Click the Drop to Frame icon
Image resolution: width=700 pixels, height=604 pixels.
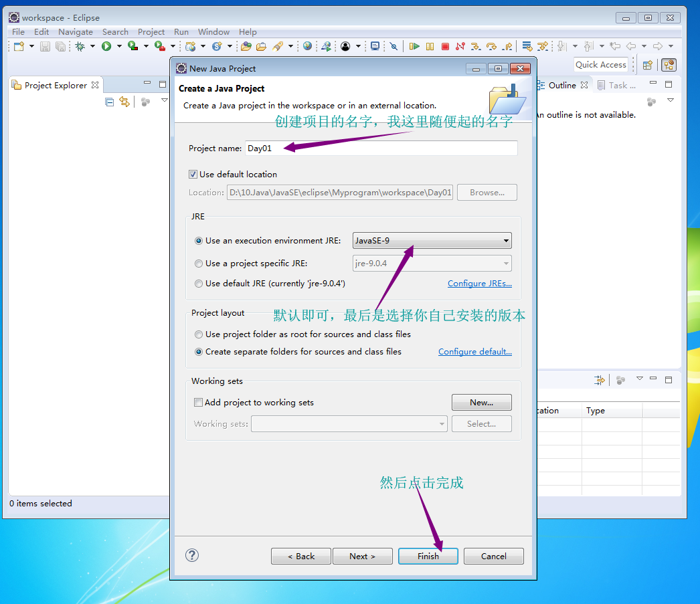(x=527, y=46)
